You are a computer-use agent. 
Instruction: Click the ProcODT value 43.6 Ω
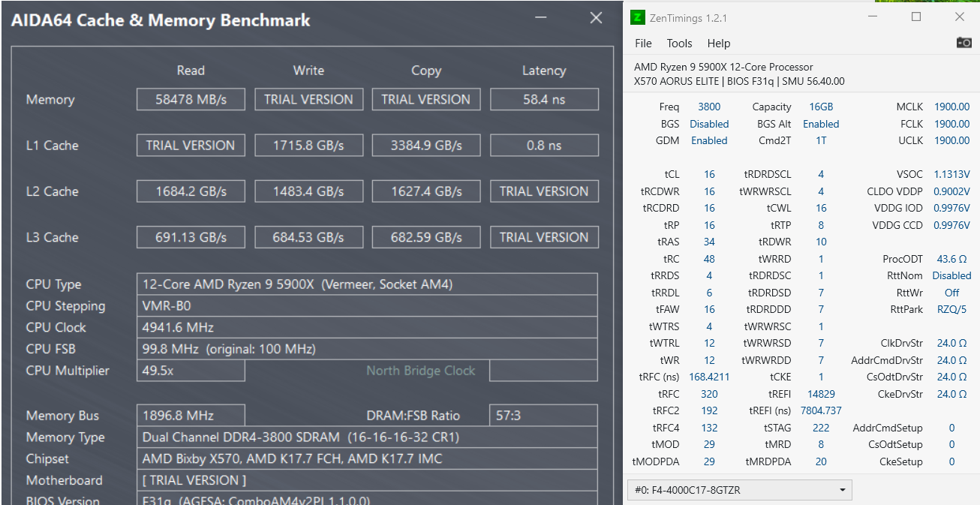coord(951,259)
